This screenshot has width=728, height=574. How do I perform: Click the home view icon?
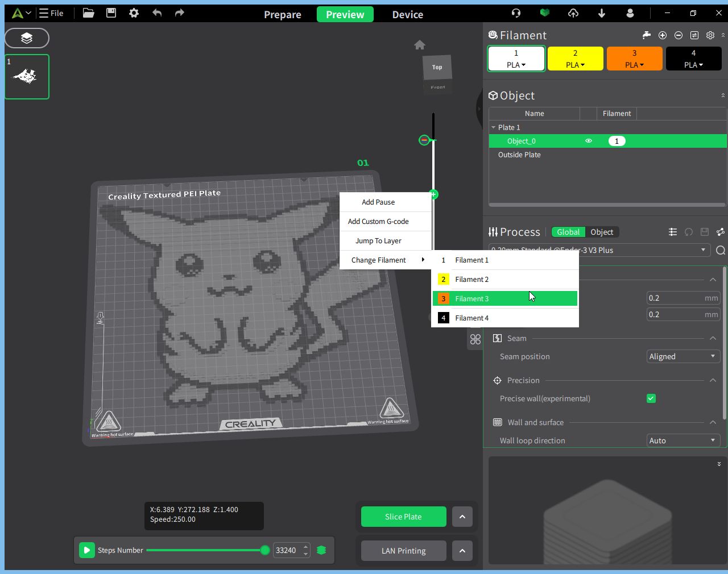pos(420,45)
